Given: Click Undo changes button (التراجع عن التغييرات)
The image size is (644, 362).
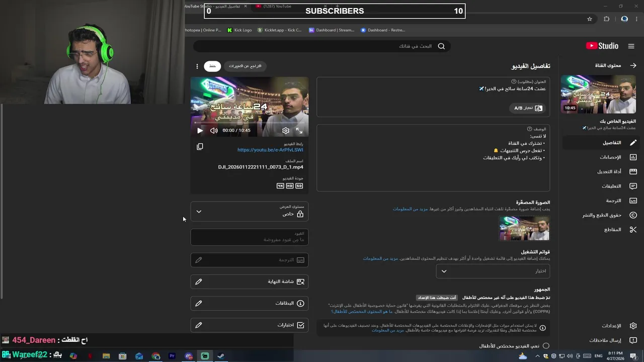Looking at the screenshot, I should (245, 66).
